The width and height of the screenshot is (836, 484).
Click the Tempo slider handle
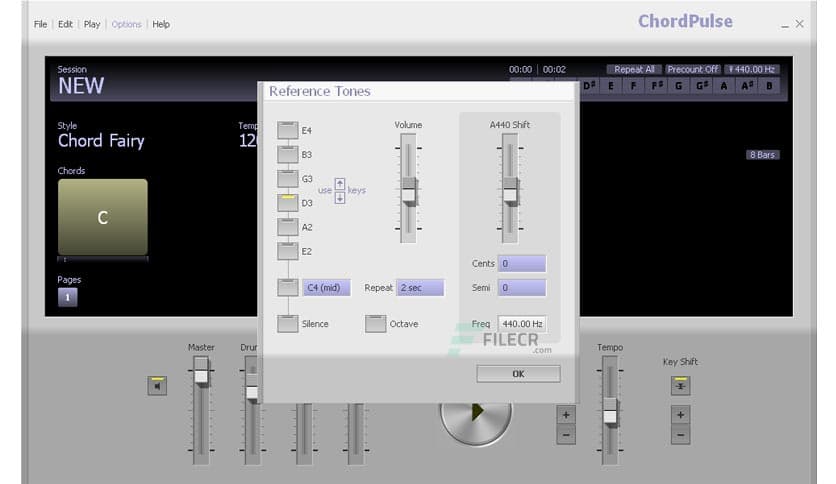point(610,412)
